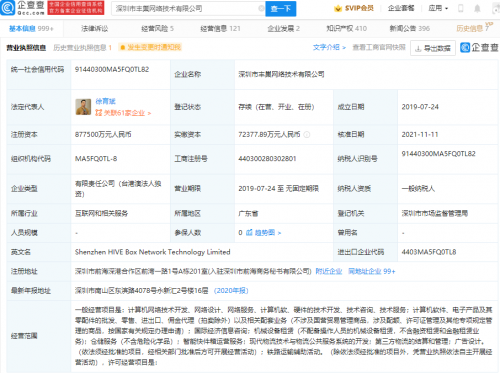This screenshot has width=500, height=373.
Task: Select company name 深圳市丰巢网络技术有限公司 in table
Action: [281, 74]
